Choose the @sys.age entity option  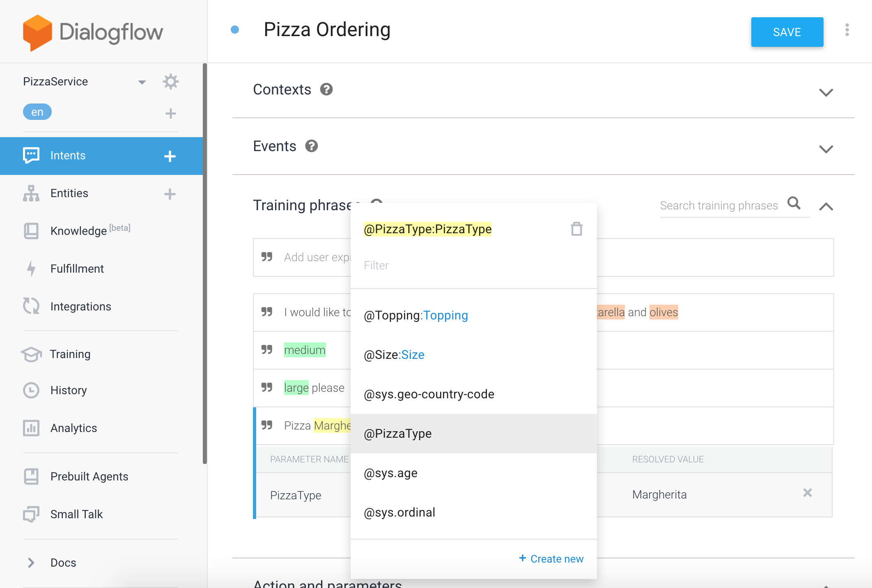[x=473, y=473]
